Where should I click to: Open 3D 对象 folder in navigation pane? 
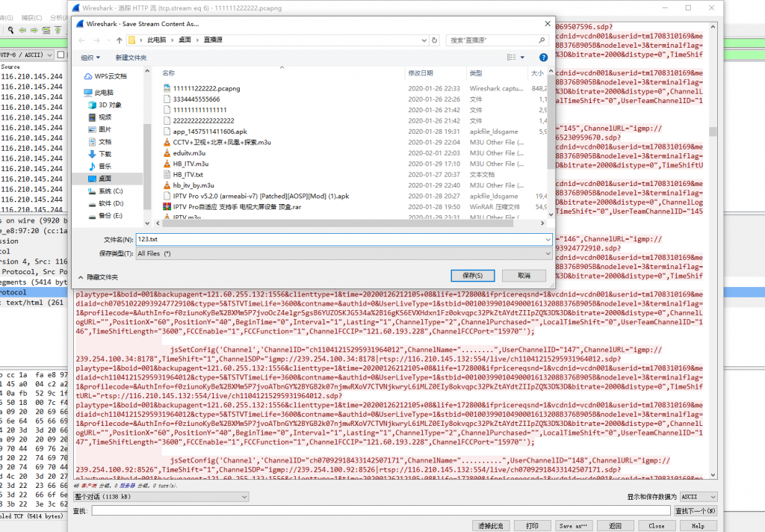[x=105, y=105]
